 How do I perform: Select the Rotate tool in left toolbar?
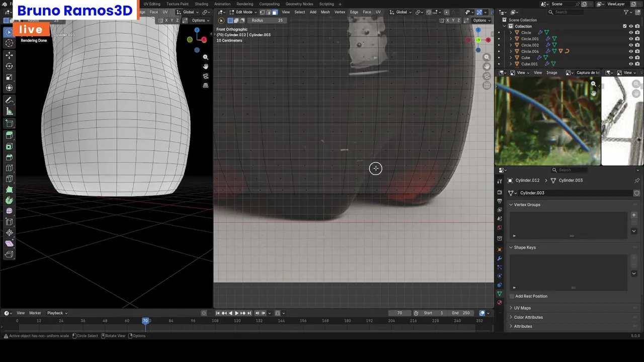point(9,66)
